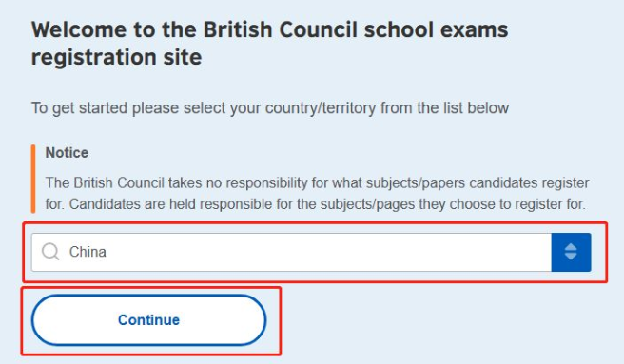Click 'registration site' in the page title
This screenshot has width=624, height=364.
pyautogui.click(x=117, y=57)
